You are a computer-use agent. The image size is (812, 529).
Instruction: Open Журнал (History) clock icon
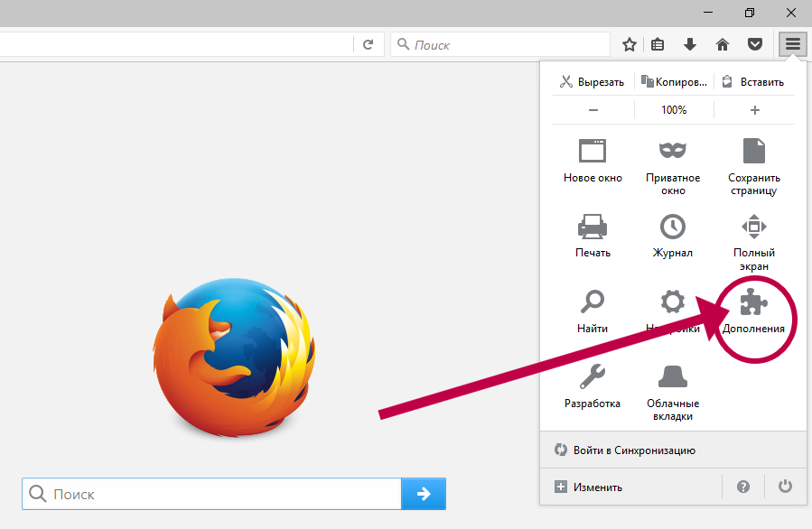[x=673, y=227]
